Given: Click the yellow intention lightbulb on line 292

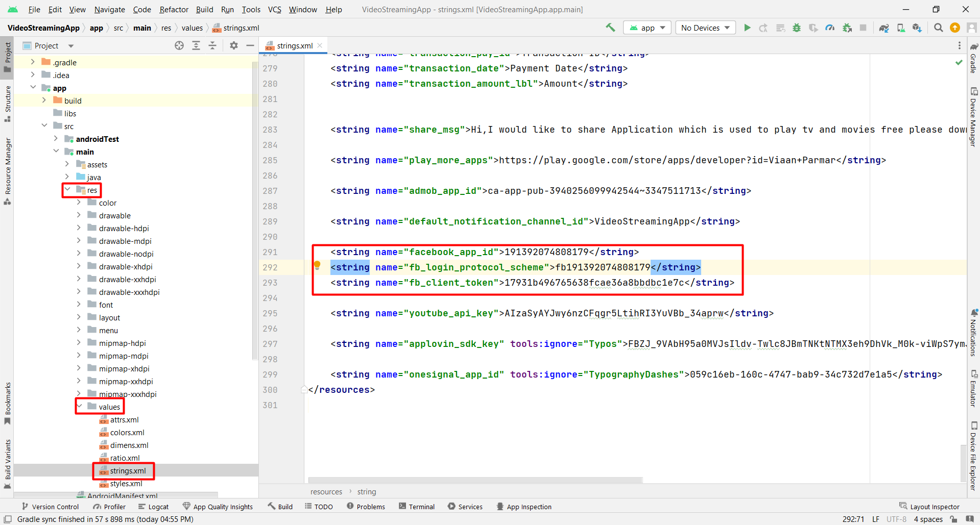Looking at the screenshot, I should click(317, 265).
